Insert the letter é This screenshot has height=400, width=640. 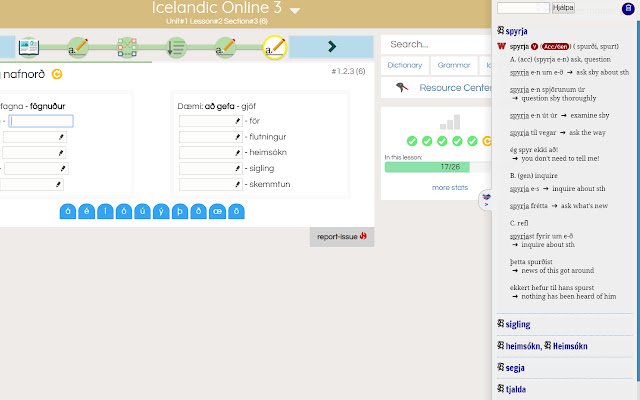87,211
